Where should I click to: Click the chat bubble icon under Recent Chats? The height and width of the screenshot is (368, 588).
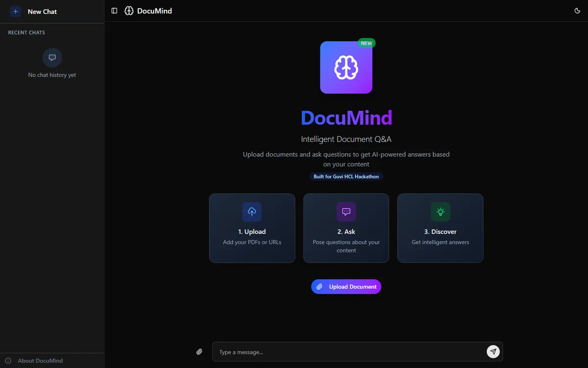click(52, 57)
